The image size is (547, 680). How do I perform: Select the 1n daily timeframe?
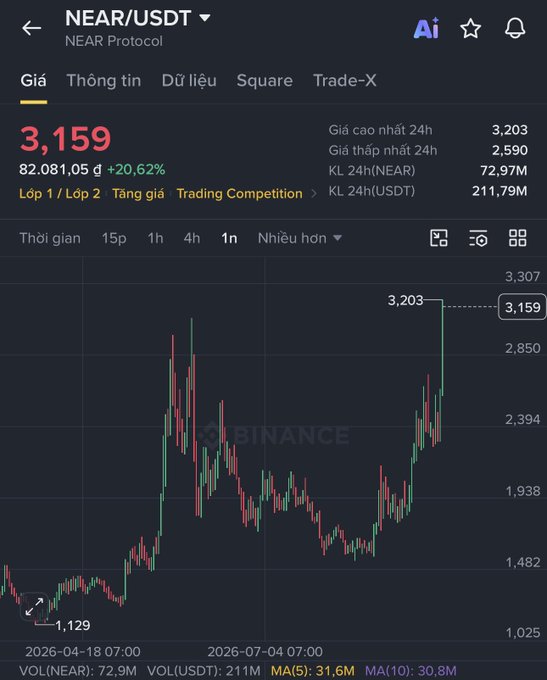(x=229, y=238)
